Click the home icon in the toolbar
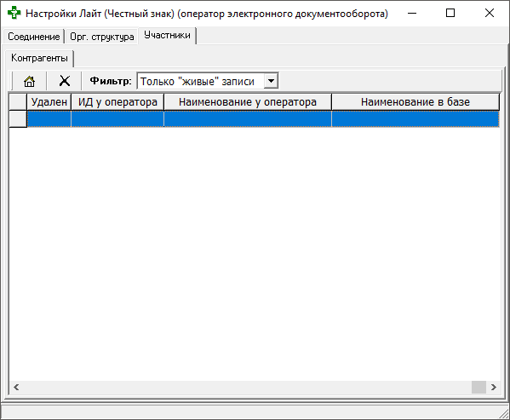This screenshot has width=510, height=420. [29, 81]
